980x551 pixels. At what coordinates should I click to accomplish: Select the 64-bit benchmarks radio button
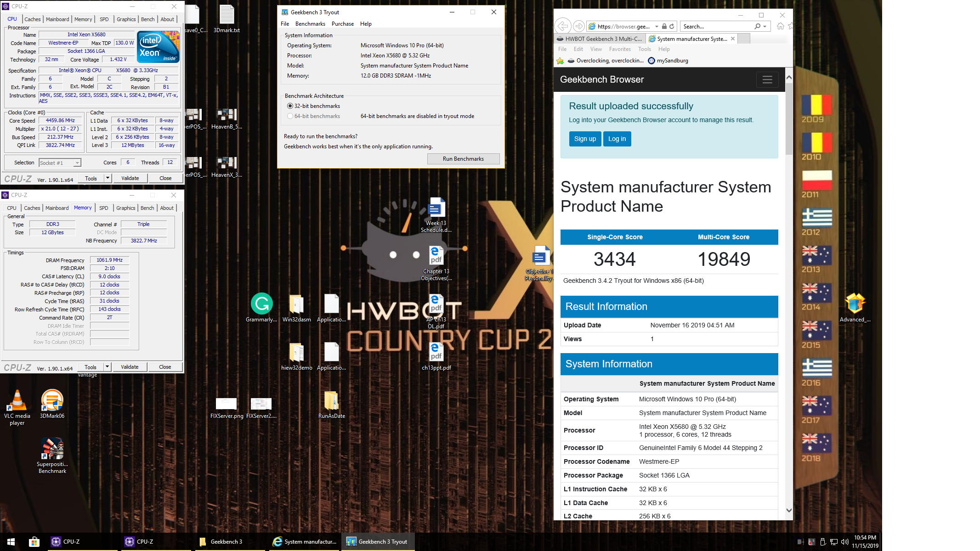pos(290,116)
